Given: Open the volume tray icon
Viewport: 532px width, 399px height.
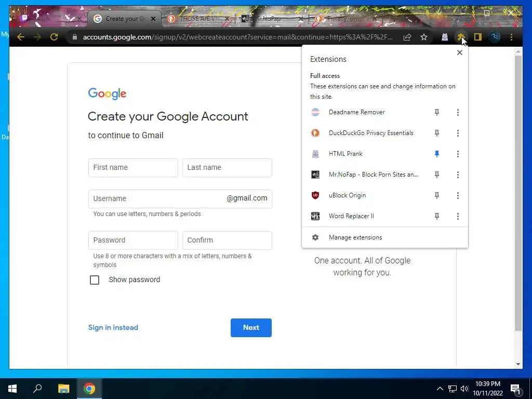Looking at the screenshot, I should (x=464, y=389).
